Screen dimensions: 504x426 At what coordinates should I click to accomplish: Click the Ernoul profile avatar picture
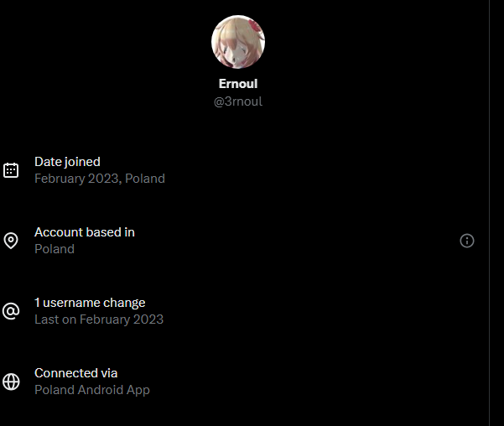(238, 42)
